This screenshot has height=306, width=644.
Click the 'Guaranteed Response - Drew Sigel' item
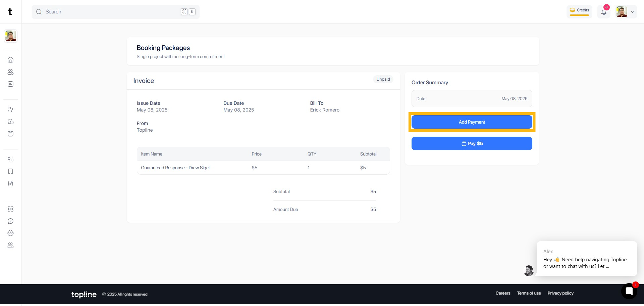point(175,168)
